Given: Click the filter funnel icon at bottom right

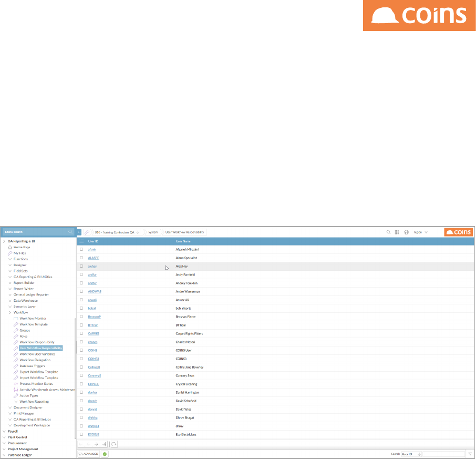Looking at the screenshot, I should [470, 454].
